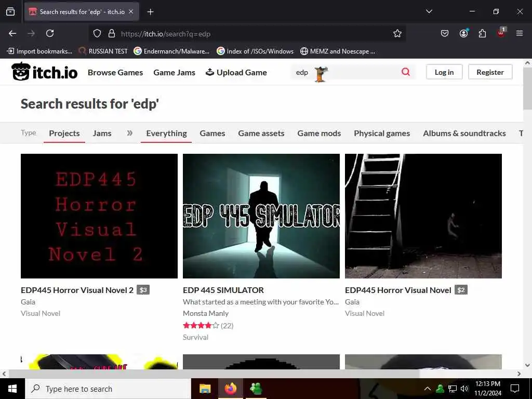Open the Firefox View icon
Screen dimensions: 532x399
coord(10,11)
